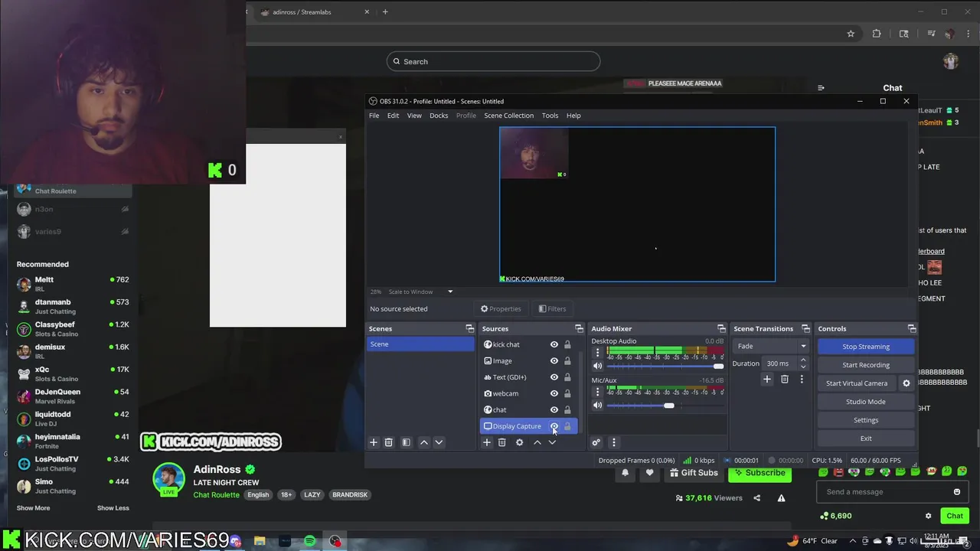Unlock the webcam source
The height and width of the screenshot is (551, 980).
567,393
